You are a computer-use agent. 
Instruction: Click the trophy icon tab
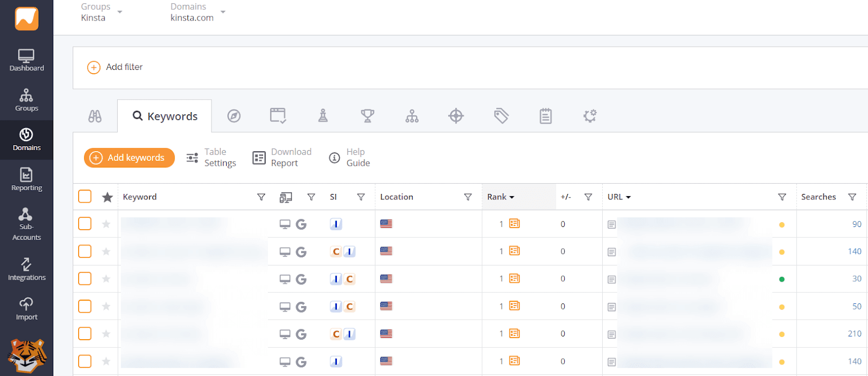click(367, 116)
